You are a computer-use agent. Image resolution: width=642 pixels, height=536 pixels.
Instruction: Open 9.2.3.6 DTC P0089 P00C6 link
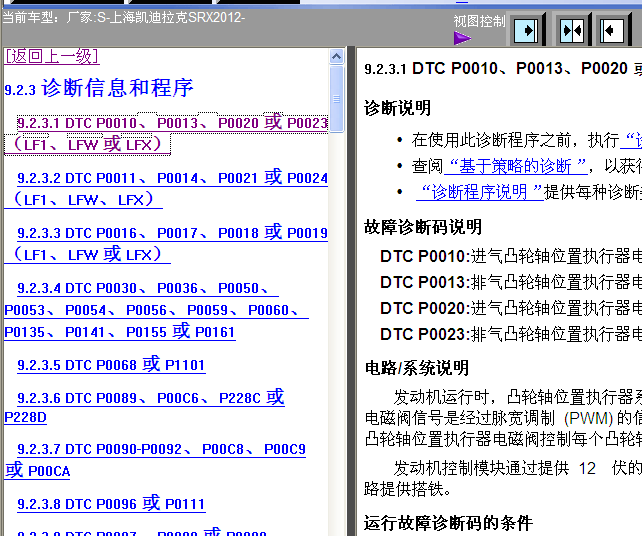point(145,407)
